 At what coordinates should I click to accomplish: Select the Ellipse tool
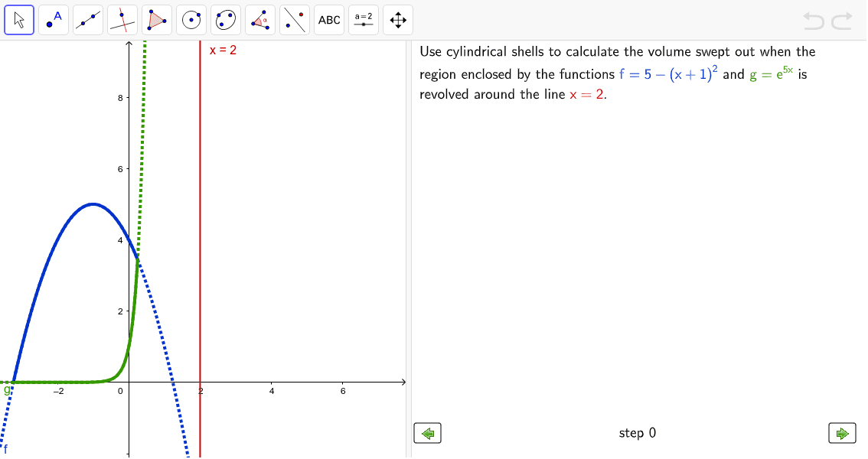225,19
